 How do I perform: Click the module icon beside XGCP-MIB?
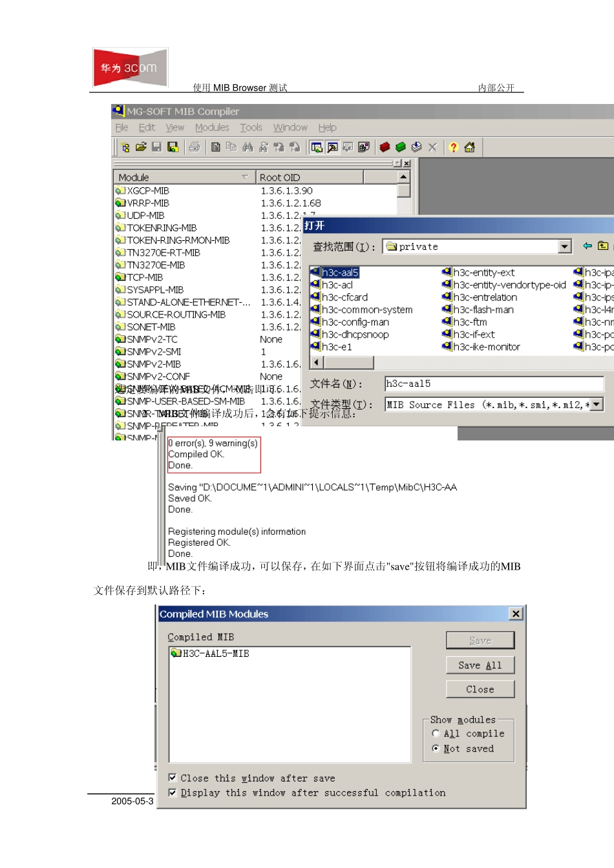point(120,191)
